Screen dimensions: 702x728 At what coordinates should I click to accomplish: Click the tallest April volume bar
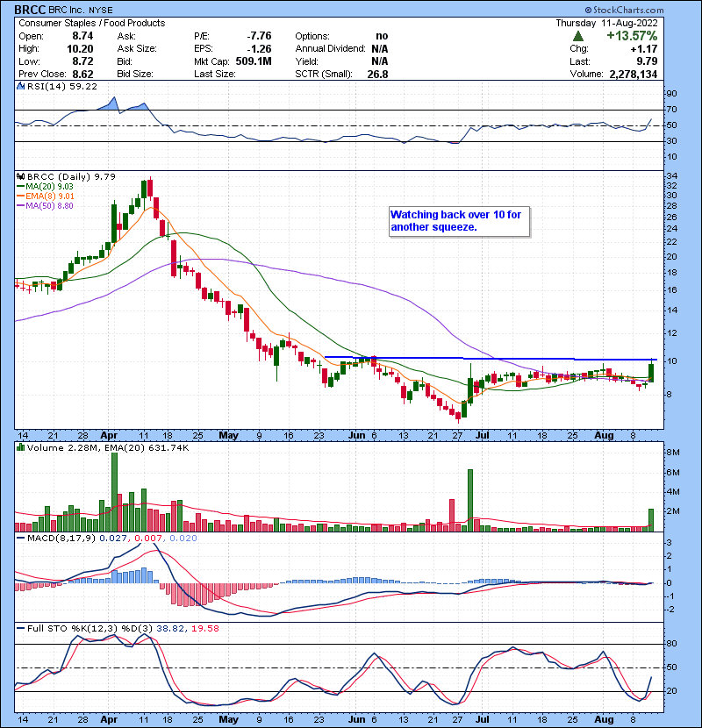click(114, 491)
